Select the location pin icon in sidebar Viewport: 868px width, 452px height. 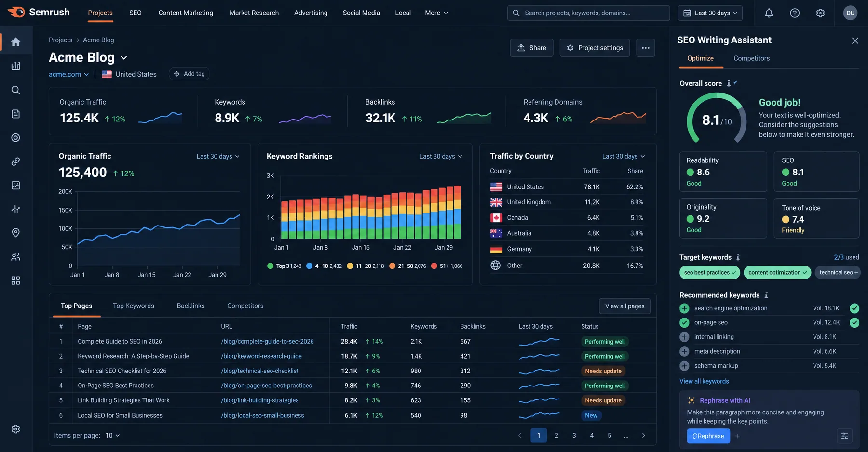(16, 233)
